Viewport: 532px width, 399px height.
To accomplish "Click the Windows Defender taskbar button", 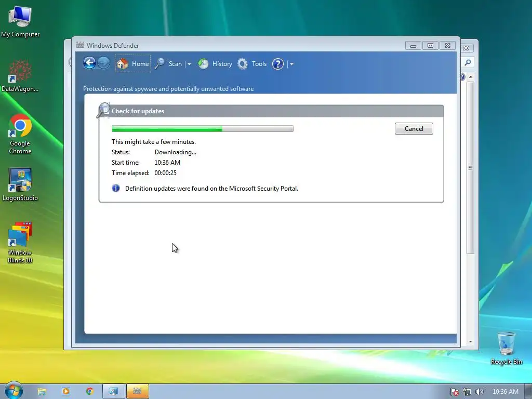I will (x=137, y=391).
